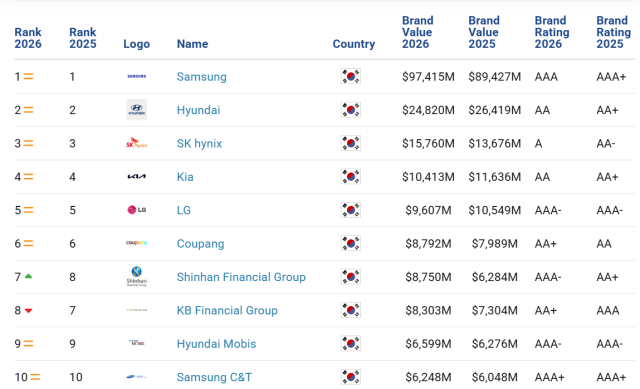This screenshot has width=640, height=389.
Task: Click the Logo column header
Action: (137, 44)
